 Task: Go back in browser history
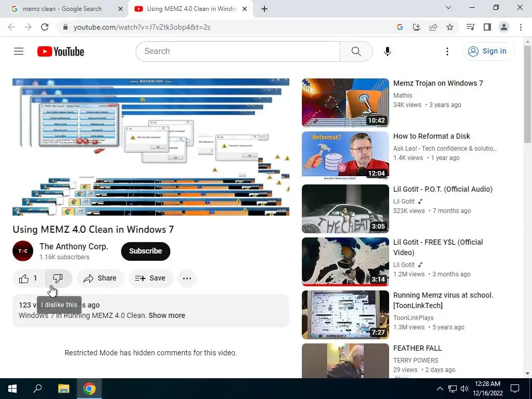click(11, 27)
